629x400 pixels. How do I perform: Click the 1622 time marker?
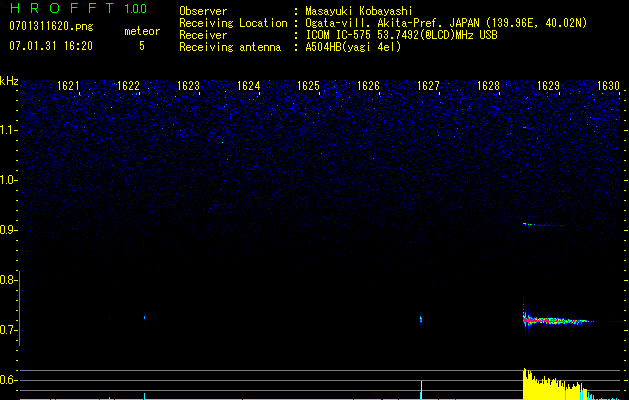coord(128,86)
